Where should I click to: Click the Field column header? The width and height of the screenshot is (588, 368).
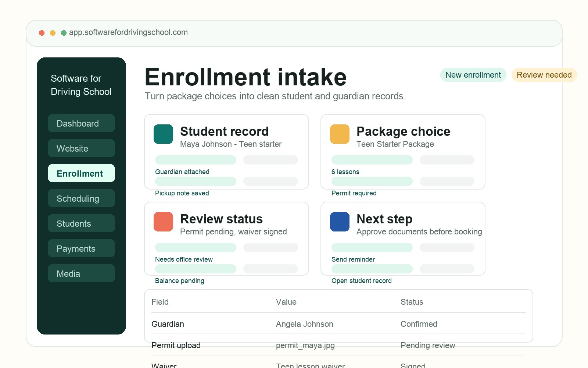point(160,302)
